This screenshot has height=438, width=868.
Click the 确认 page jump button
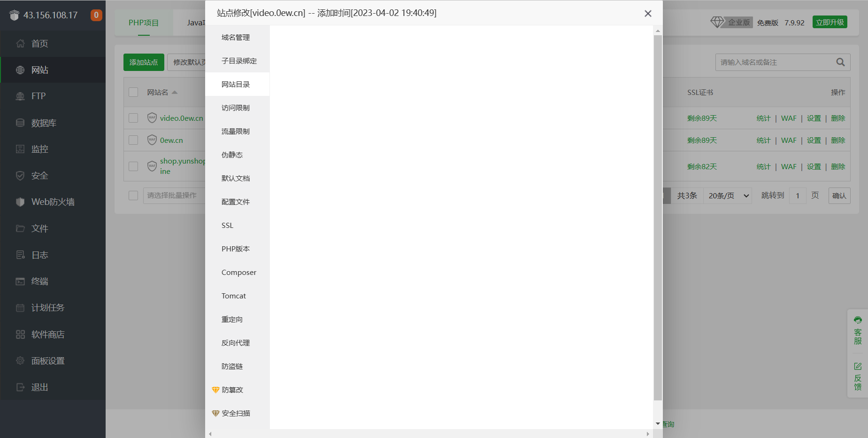[x=839, y=196]
